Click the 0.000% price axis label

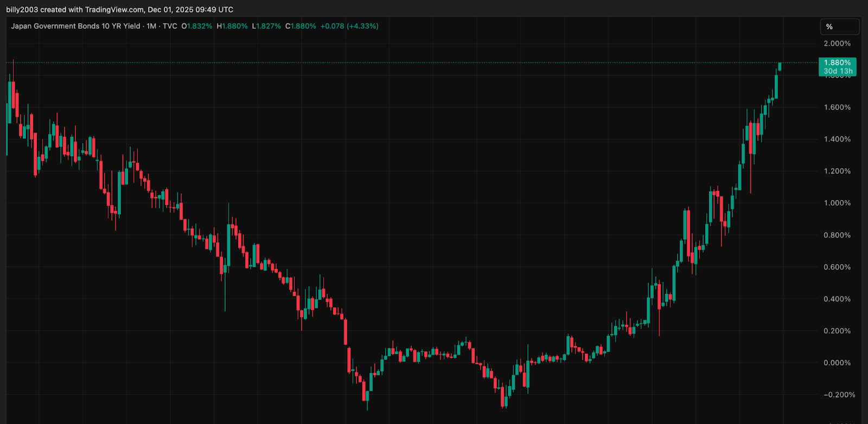837,363
